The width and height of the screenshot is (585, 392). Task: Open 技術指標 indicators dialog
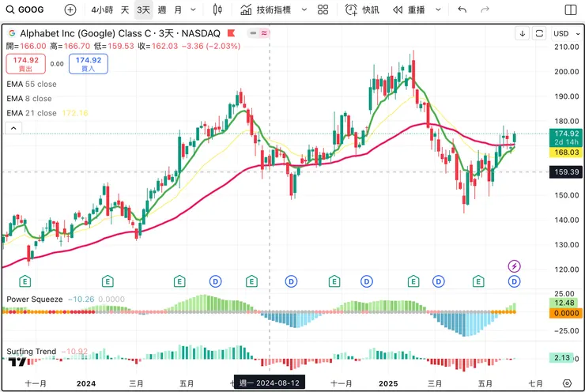coord(266,9)
